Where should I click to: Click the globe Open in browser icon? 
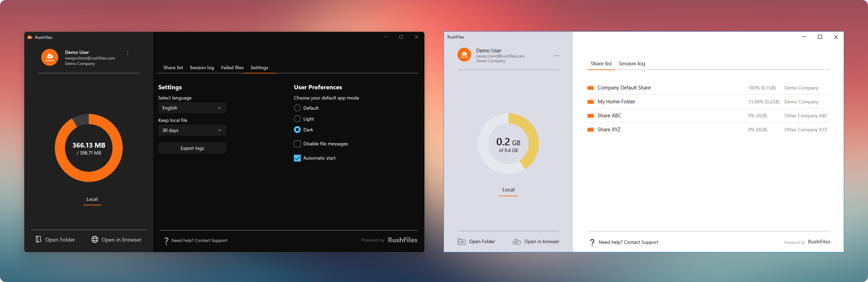(x=95, y=240)
